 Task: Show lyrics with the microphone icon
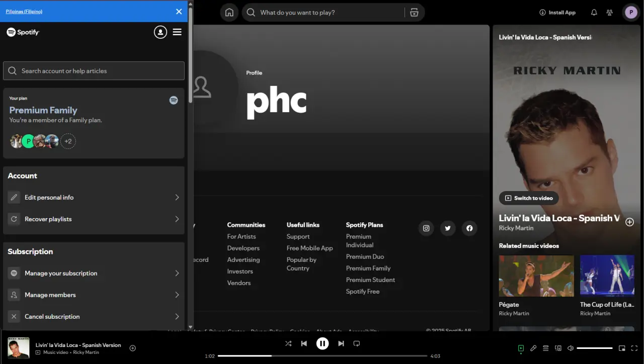coord(533,348)
